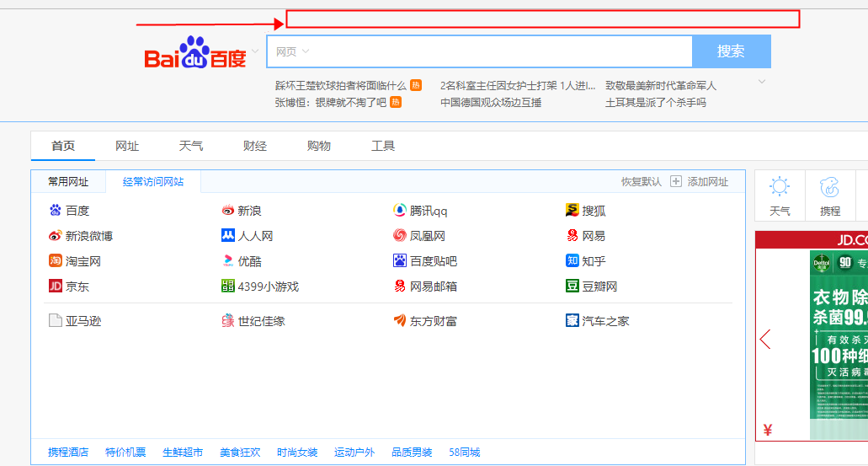Open the 京东 site icon
The height and width of the screenshot is (466, 868).
point(56,287)
